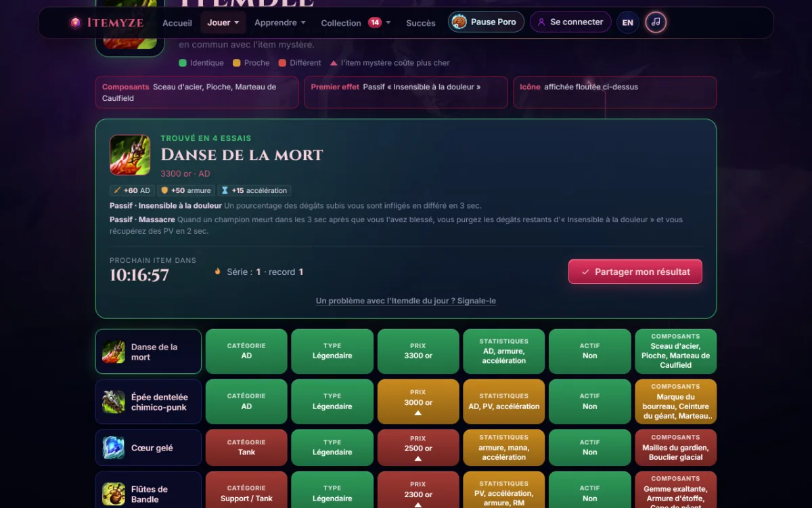The image size is (812, 508).
Task: Click the Épée dentelée chimico-punk item icon
Action: tap(114, 402)
